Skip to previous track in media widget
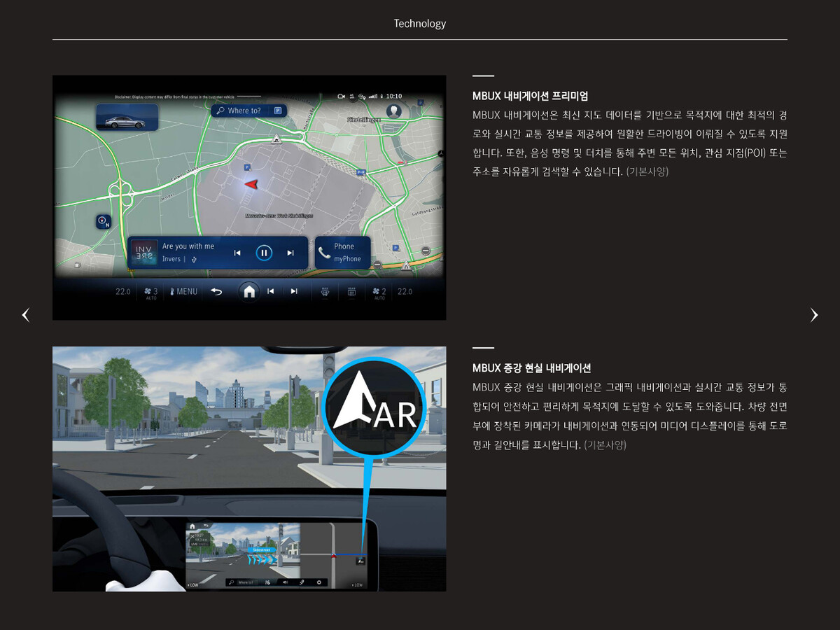 point(237,253)
